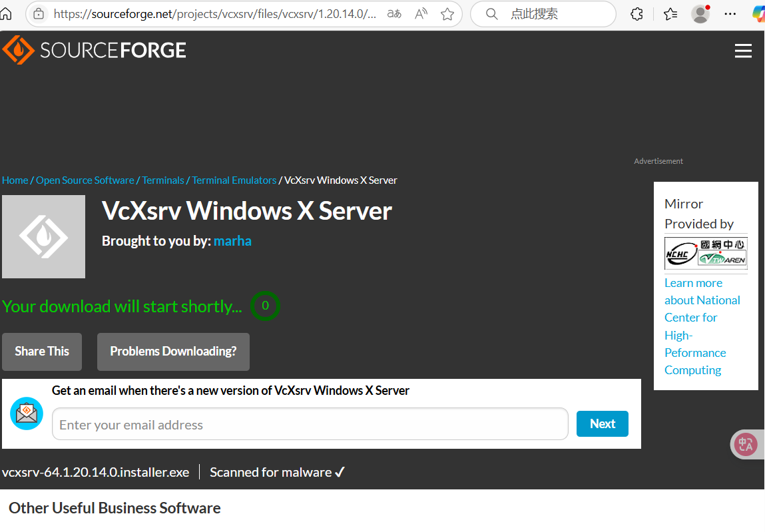
Task: Click the VcXsrv project logo image
Action: (43, 236)
